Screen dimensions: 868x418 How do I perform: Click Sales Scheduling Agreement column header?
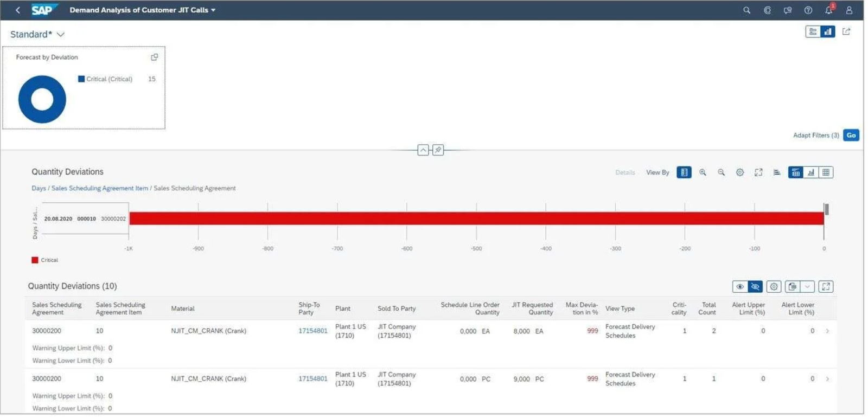(56, 308)
